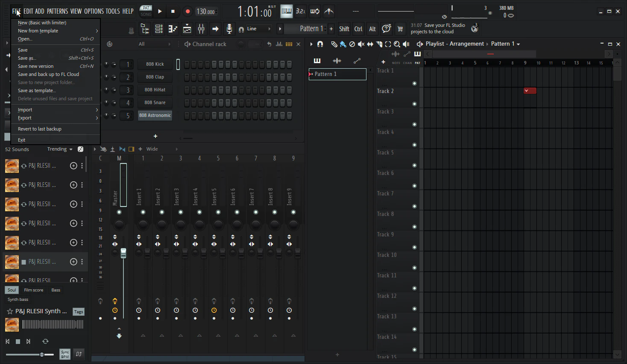Select the pencil Draw tool in Playlist
This screenshot has height=364, width=627.
[x=334, y=44]
